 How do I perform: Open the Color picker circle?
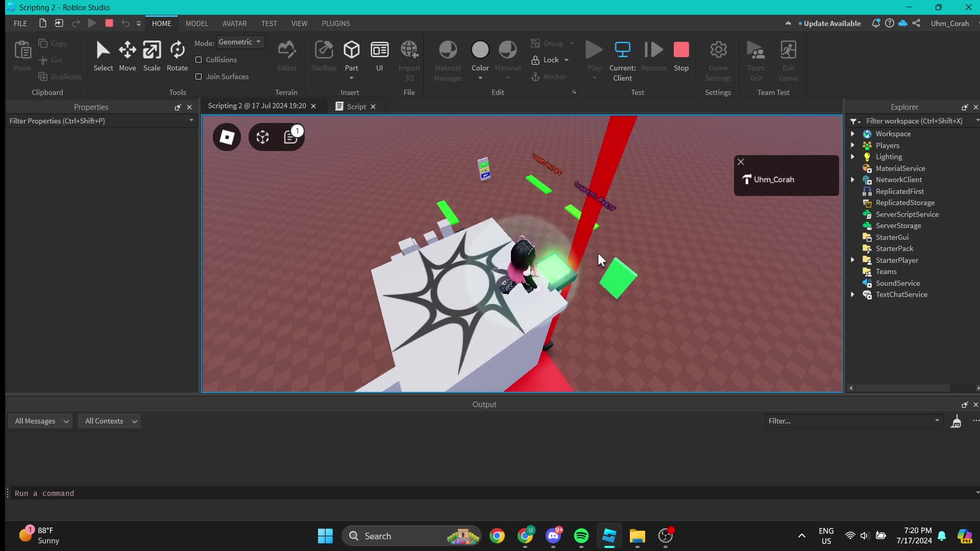point(480,50)
